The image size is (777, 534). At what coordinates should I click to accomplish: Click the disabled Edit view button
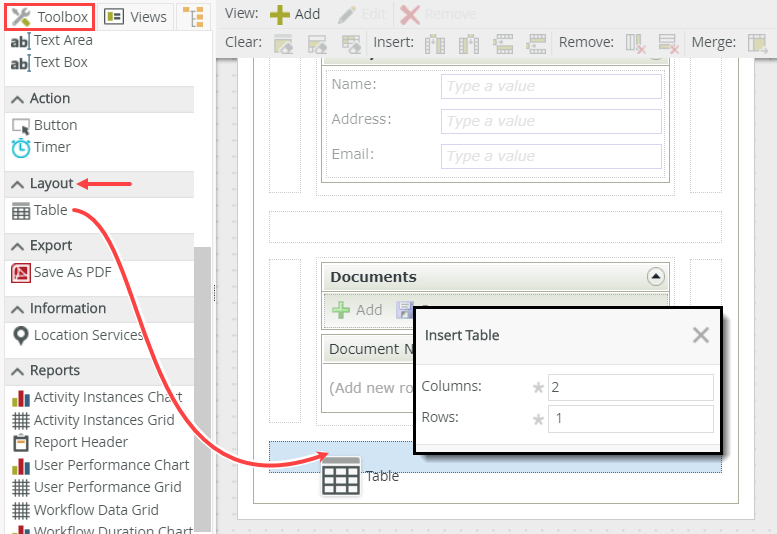(362, 14)
